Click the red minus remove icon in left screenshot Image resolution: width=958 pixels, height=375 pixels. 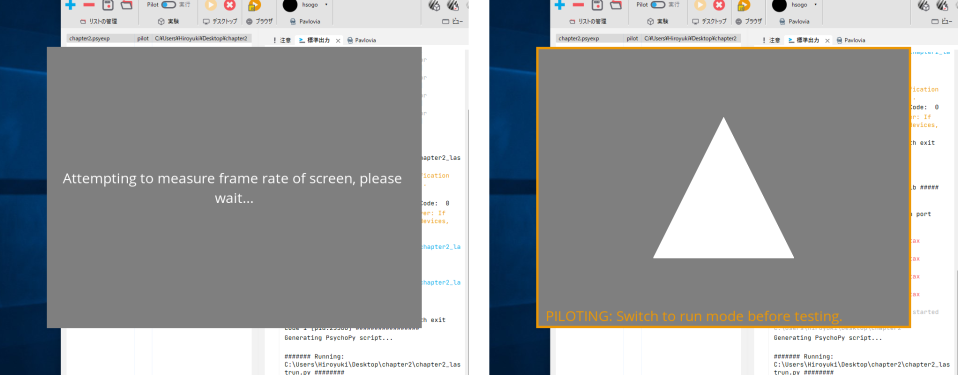click(x=89, y=5)
